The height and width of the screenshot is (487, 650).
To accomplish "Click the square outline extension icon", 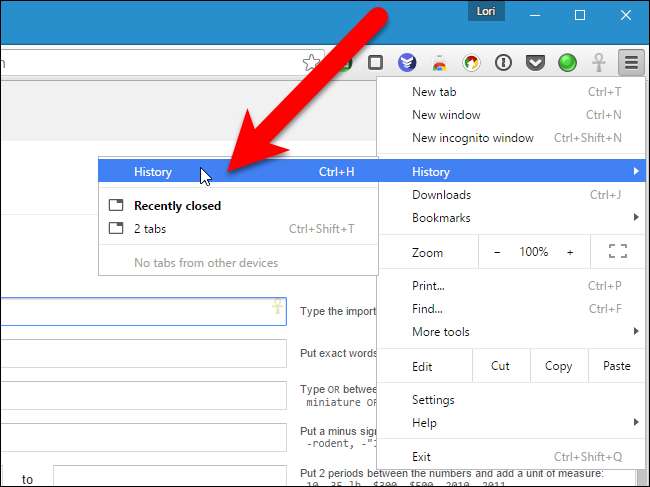I will pyautogui.click(x=375, y=63).
